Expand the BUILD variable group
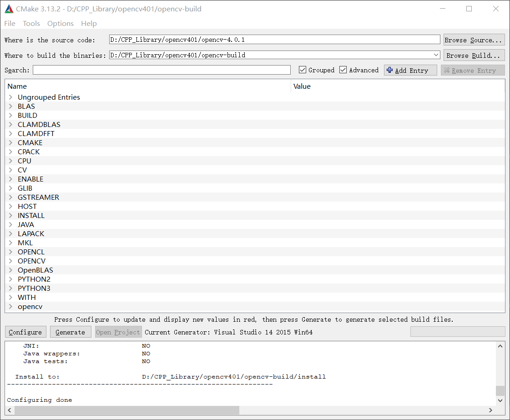Viewport: 510px width, 420px height. [10, 115]
